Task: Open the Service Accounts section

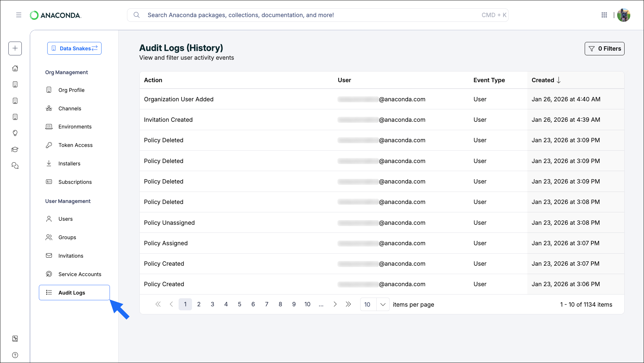Action: 79,274
